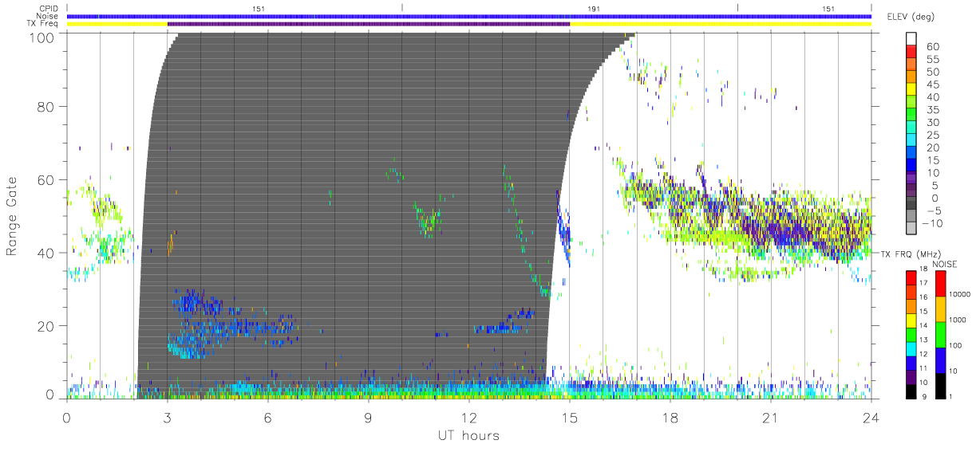Click the 12 tick on UT hours axis
Image resolution: width=980 pixels, height=452 pixels.
pos(469,417)
